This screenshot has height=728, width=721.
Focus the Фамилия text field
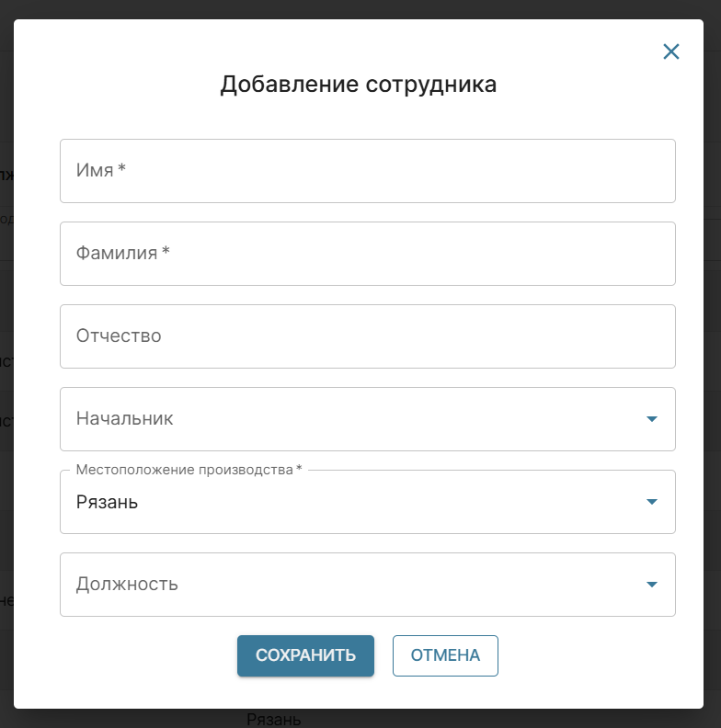[368, 254]
